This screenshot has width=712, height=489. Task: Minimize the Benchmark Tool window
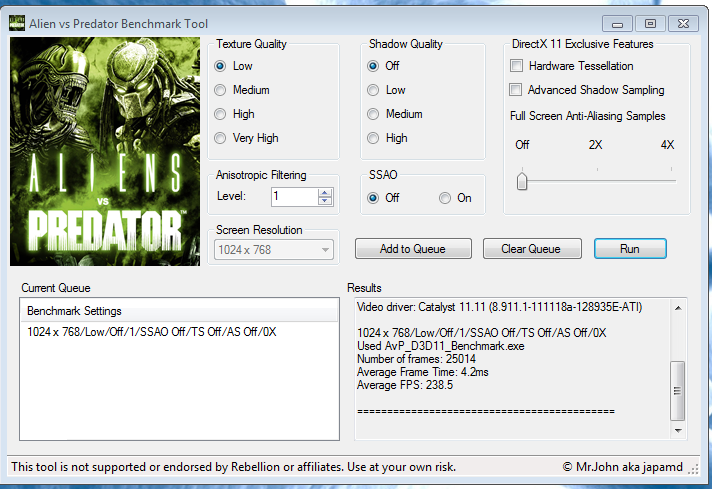coord(617,24)
